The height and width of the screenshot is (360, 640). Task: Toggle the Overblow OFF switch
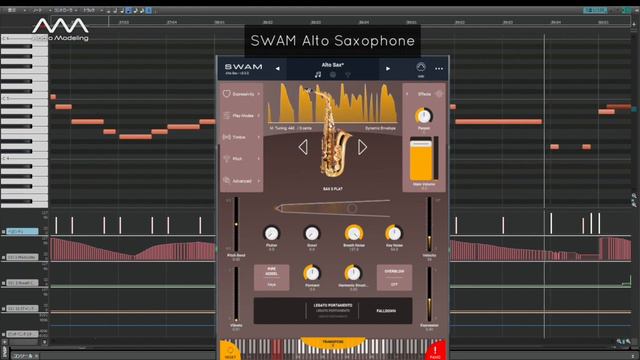394,278
